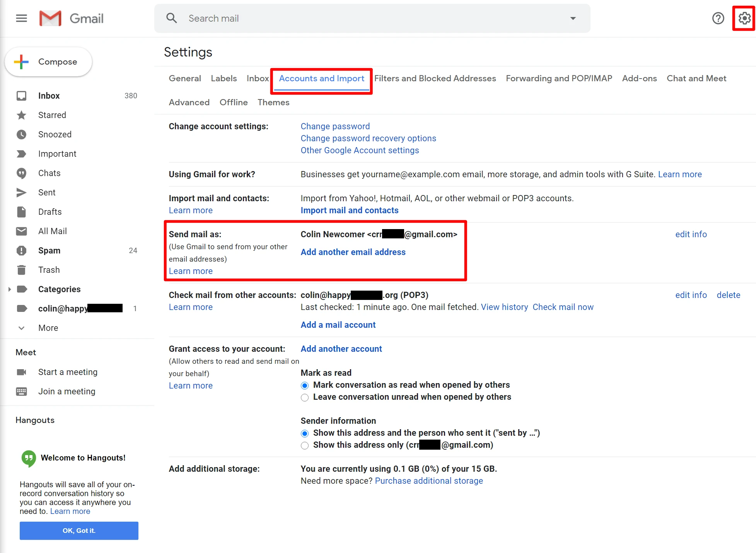Click the Important sidebar icon

pyautogui.click(x=22, y=153)
